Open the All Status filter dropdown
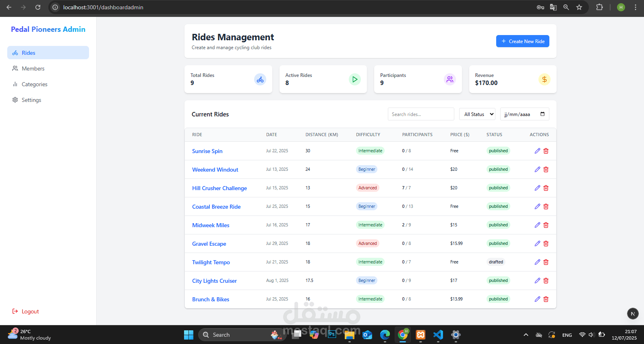 point(477,114)
